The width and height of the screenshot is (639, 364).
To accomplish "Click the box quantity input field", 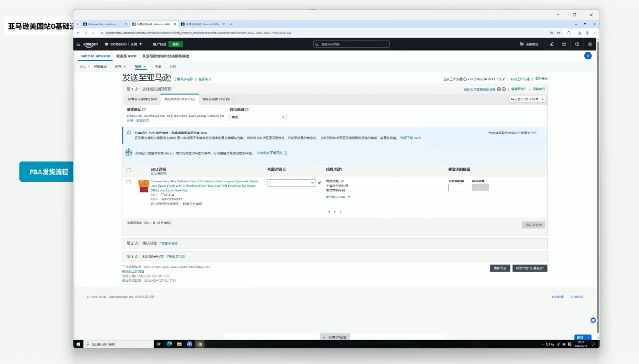I will pos(456,188).
